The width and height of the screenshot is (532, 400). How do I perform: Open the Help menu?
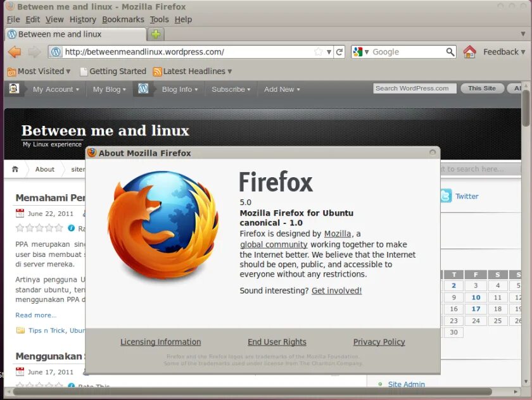[x=183, y=20]
